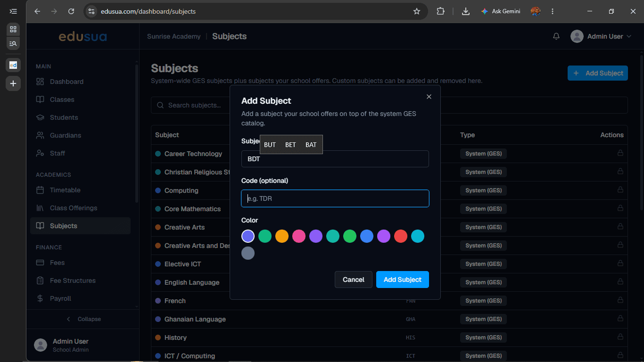Image resolution: width=644 pixels, height=362 pixels.
Task: Click the Creative Arts subject name
Action: (185, 227)
